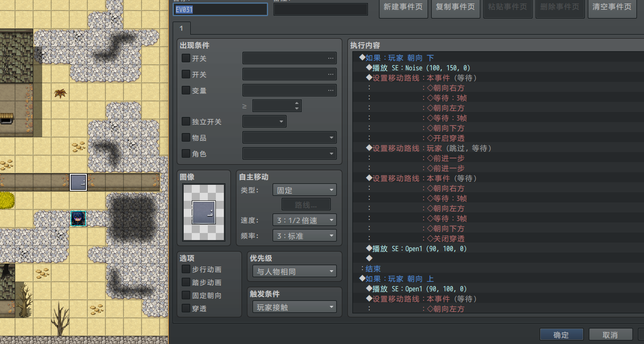Image resolution: width=644 pixels, height=344 pixels.
Task: Select the 关闭穿透 command line
Action: 498,239
